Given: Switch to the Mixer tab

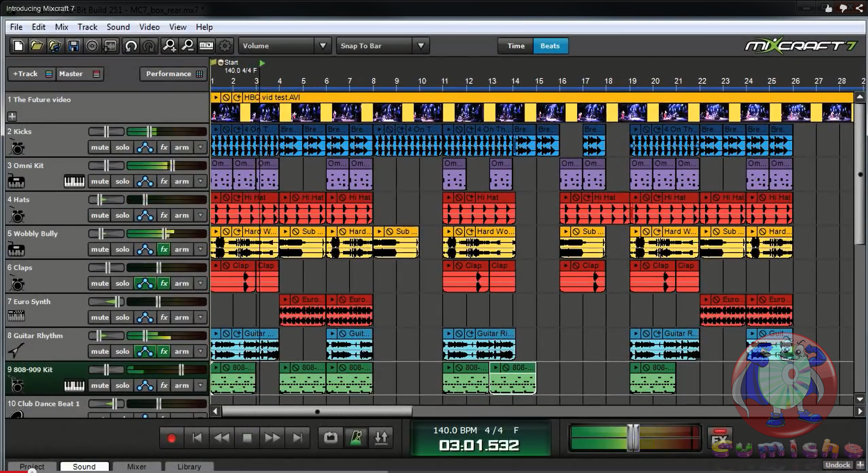Looking at the screenshot, I should pos(136,466).
